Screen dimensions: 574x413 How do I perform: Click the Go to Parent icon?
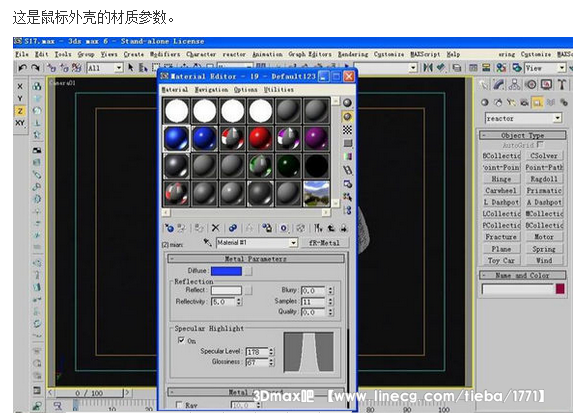click(331, 228)
